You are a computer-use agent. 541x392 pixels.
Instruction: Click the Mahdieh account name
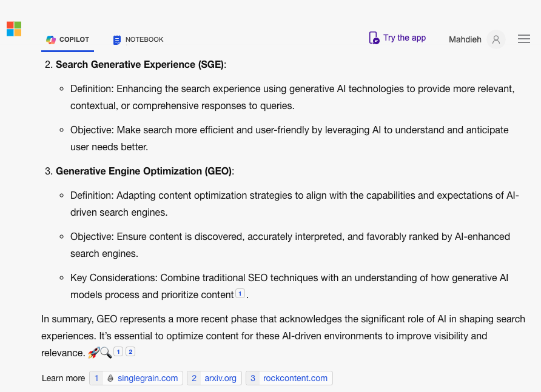coord(465,39)
